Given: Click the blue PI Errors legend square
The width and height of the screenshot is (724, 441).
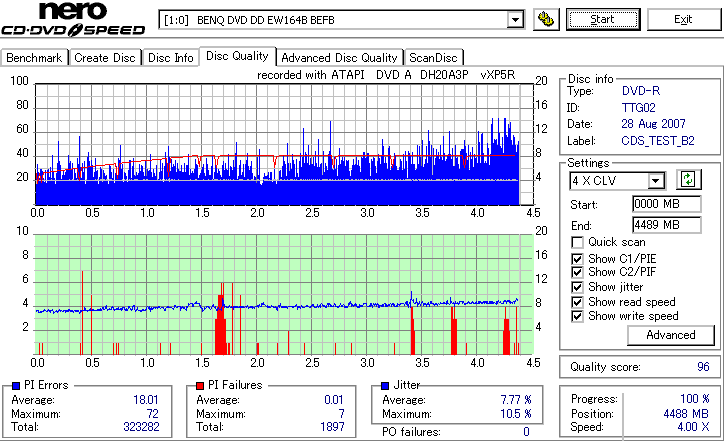Looking at the screenshot, I should 16,386.
